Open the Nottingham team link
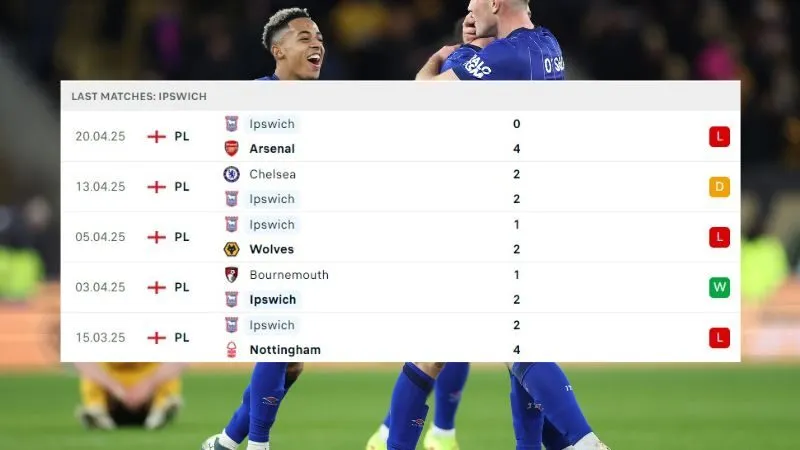This screenshot has height=450, width=800. [285, 350]
